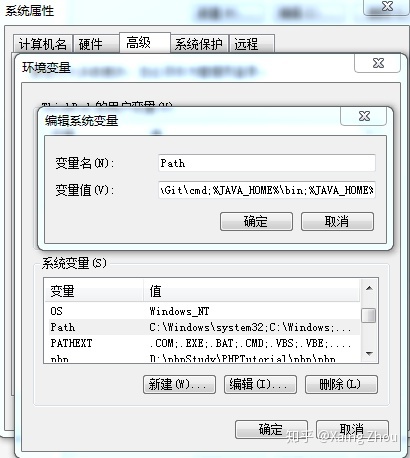
Task: Select the OS row in system variables
Action: (202, 311)
